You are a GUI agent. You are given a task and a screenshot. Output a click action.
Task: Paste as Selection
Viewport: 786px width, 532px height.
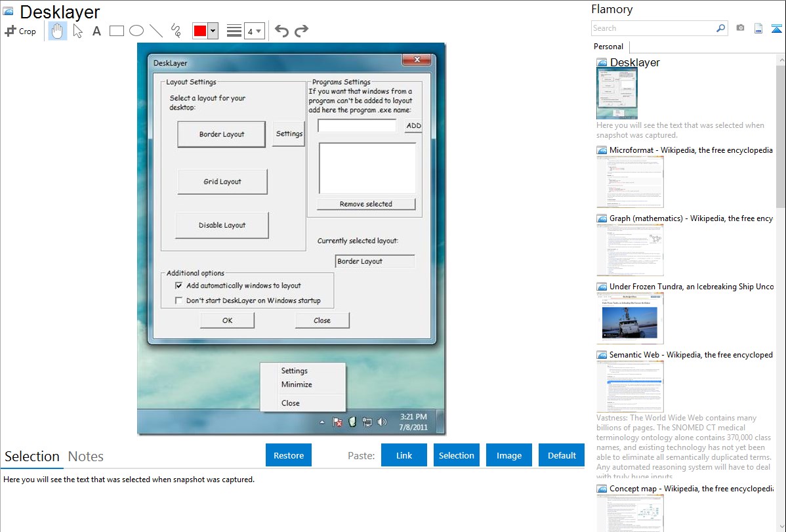click(457, 455)
